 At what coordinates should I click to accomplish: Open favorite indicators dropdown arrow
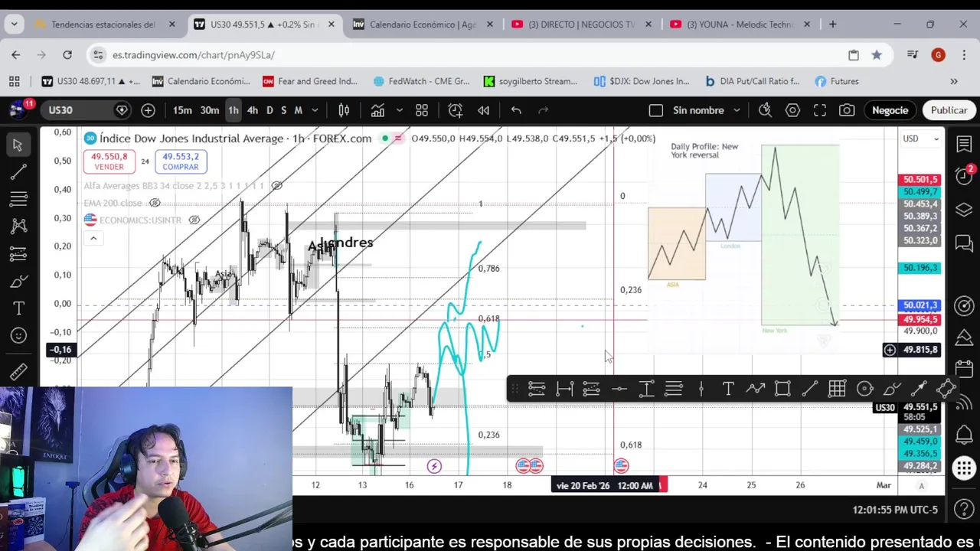399,110
